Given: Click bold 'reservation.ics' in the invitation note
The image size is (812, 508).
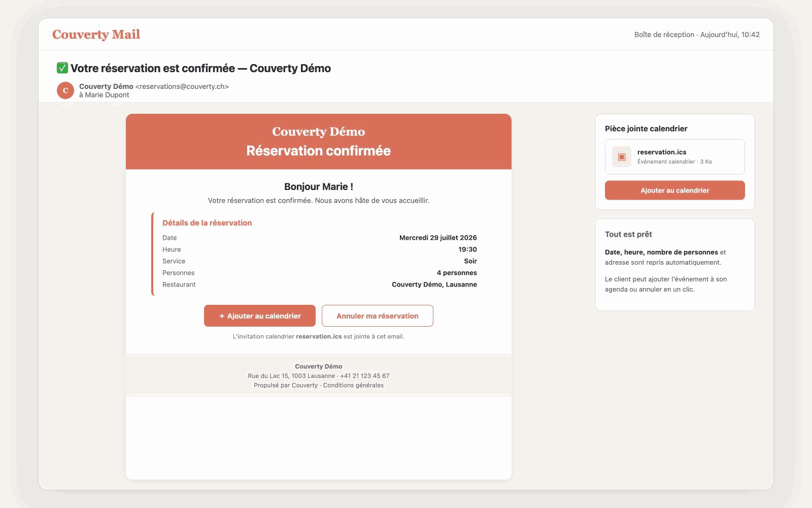Looking at the screenshot, I should (319, 336).
